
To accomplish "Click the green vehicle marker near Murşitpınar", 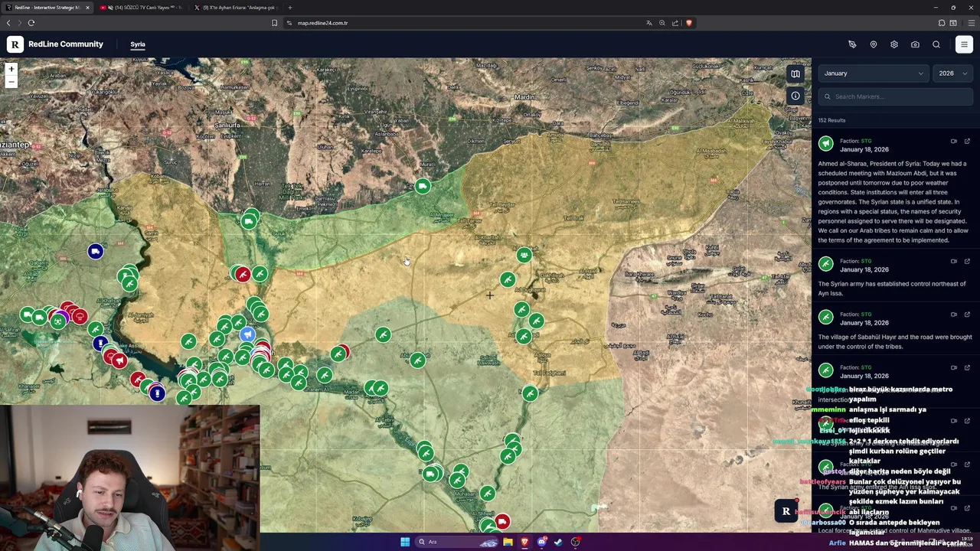I will (423, 186).
